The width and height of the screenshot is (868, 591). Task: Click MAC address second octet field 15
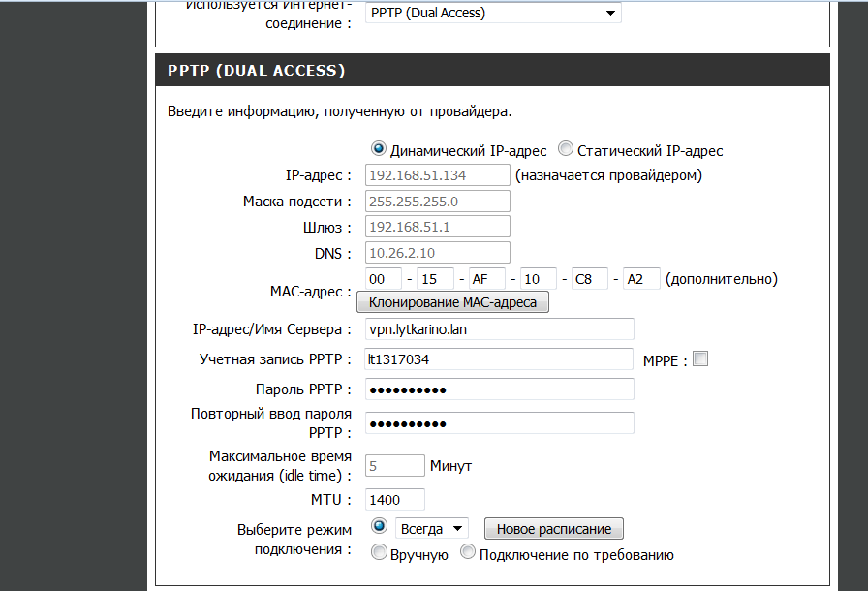(x=436, y=279)
